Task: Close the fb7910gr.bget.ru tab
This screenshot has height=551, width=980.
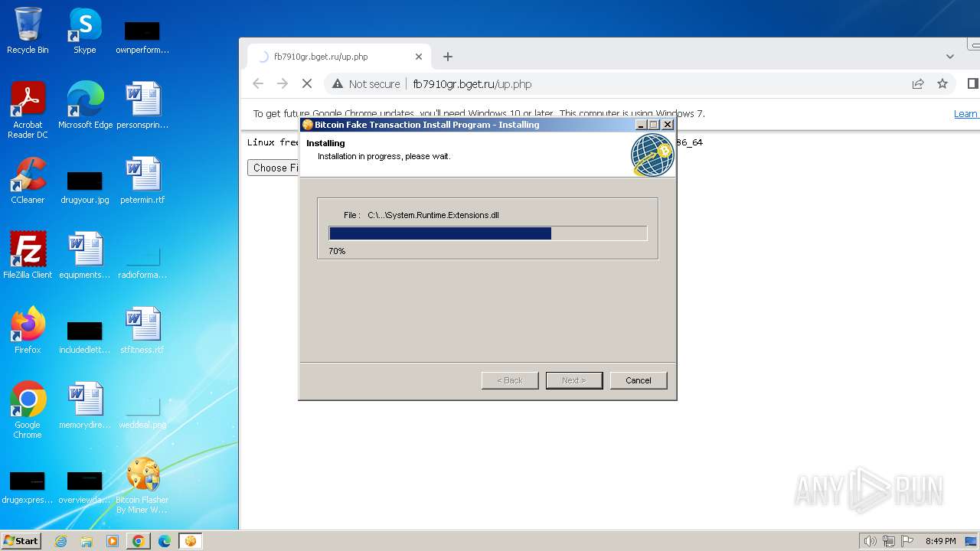Action: [419, 57]
